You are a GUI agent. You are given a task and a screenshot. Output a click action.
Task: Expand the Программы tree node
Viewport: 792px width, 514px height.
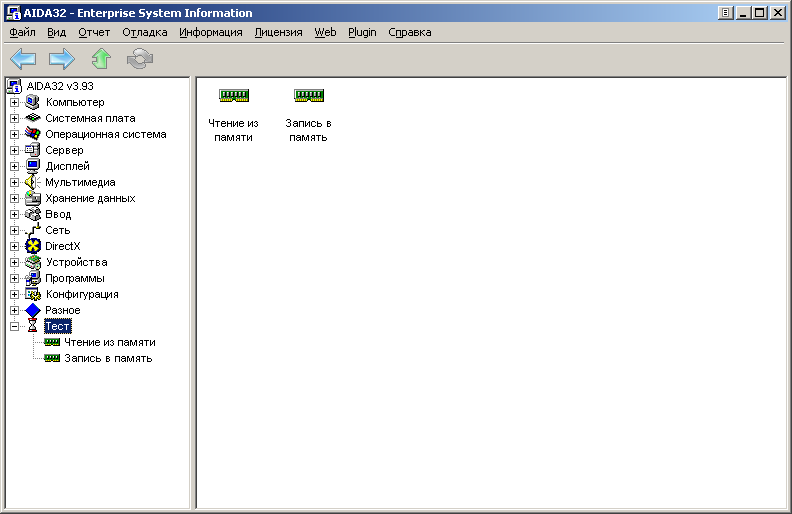point(14,278)
